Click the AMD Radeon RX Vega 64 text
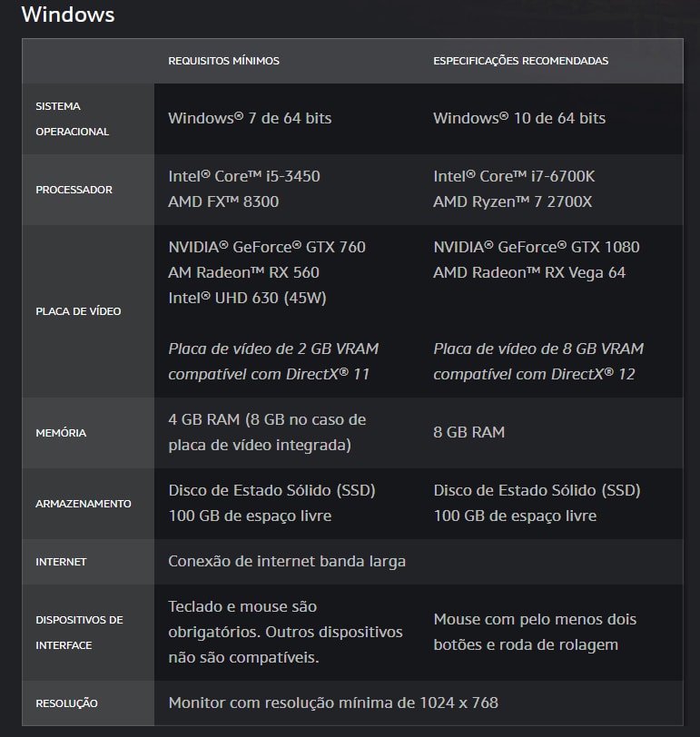The height and width of the screenshot is (737, 700). point(528,272)
